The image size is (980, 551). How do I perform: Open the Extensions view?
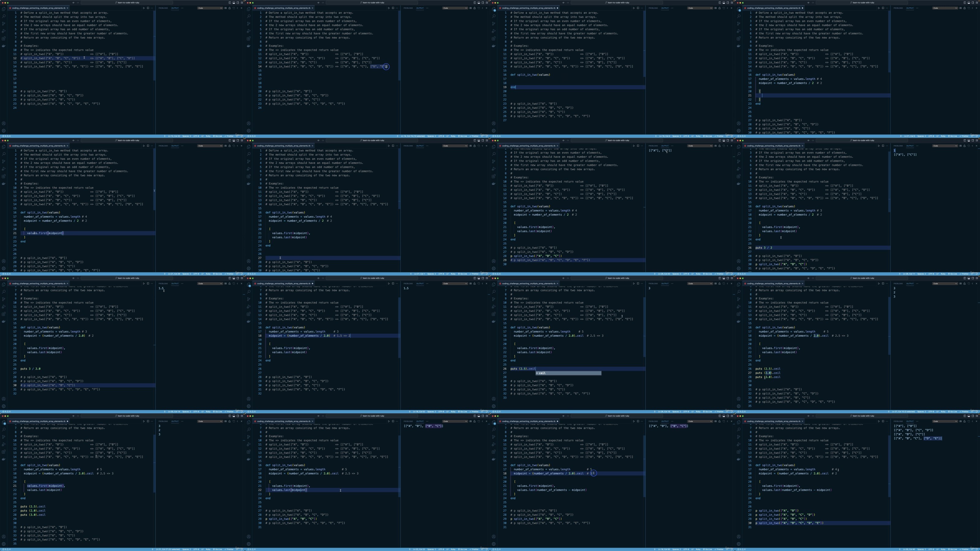click(x=4, y=38)
